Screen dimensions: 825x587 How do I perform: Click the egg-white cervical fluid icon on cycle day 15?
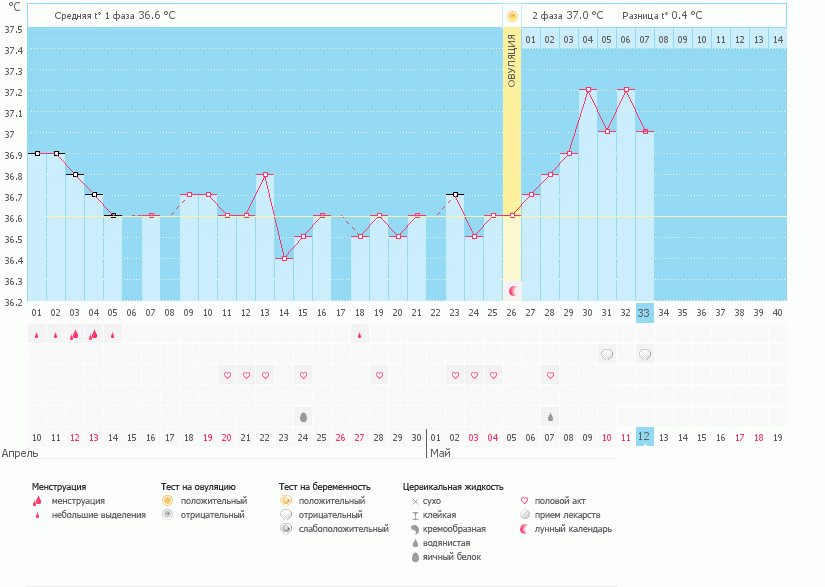[303, 416]
